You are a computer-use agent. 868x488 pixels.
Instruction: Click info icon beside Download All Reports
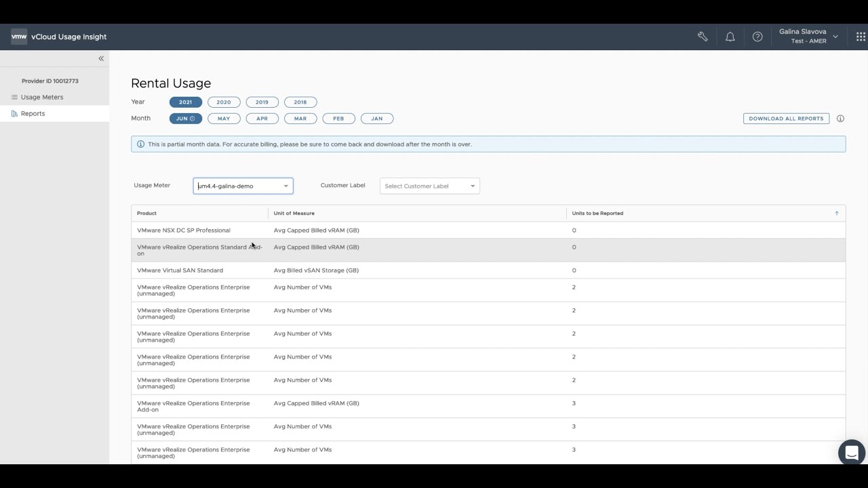[840, 119]
